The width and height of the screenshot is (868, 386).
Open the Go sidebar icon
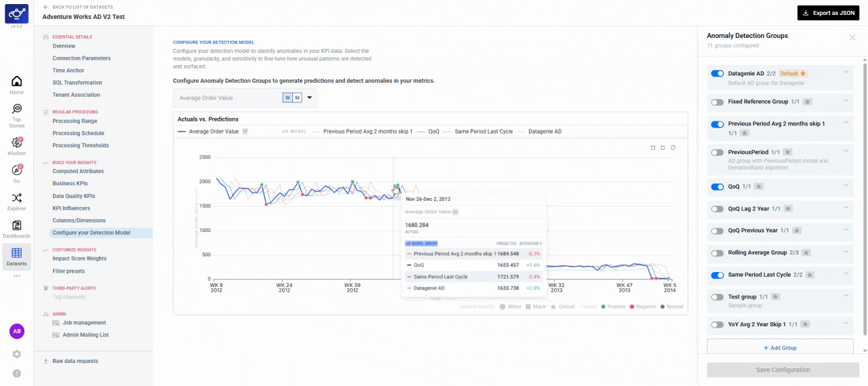pos(16,174)
